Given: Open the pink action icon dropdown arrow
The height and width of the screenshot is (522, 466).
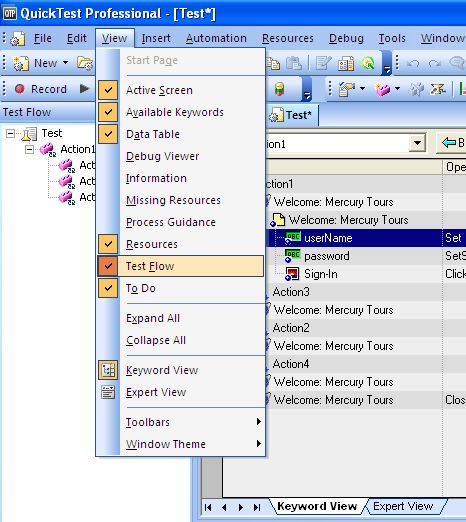Looking at the screenshot, I should pos(397,89).
